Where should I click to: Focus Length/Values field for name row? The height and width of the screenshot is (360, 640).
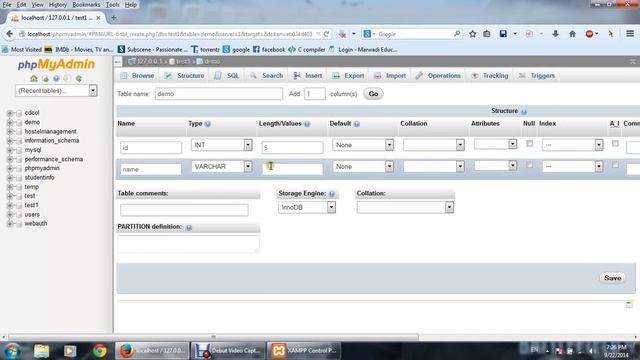(x=292, y=169)
